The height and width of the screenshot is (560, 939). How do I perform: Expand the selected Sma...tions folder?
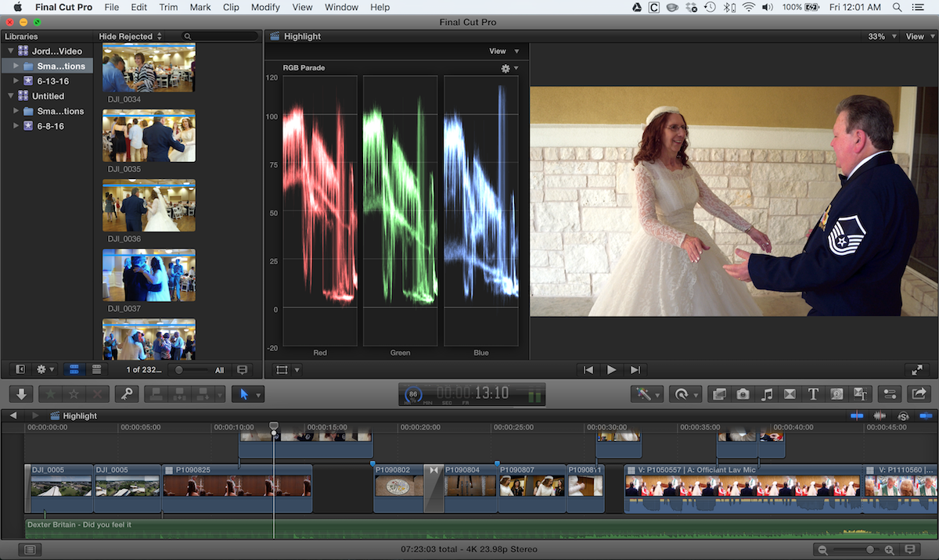16,66
